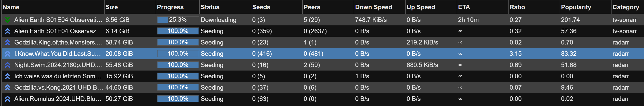
Task: Click seeding icon beside Godzilla.vs.Kong.2021
Action: click(7, 87)
